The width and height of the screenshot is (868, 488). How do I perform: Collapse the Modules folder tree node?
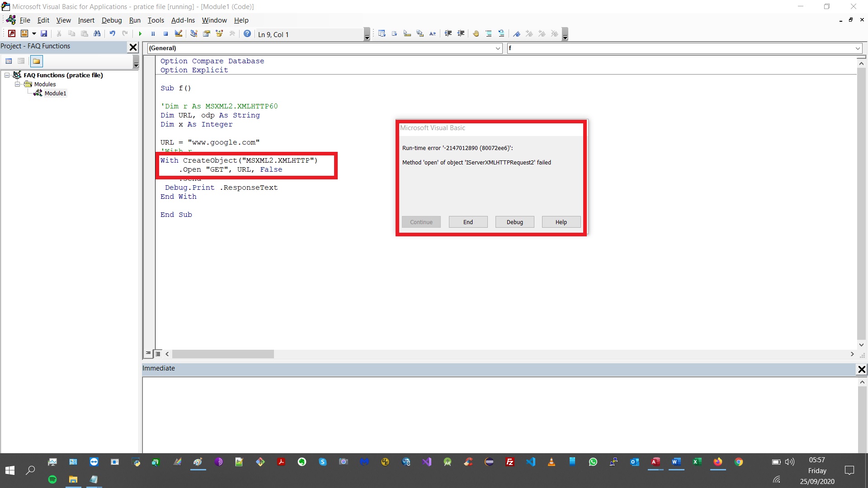(18, 84)
